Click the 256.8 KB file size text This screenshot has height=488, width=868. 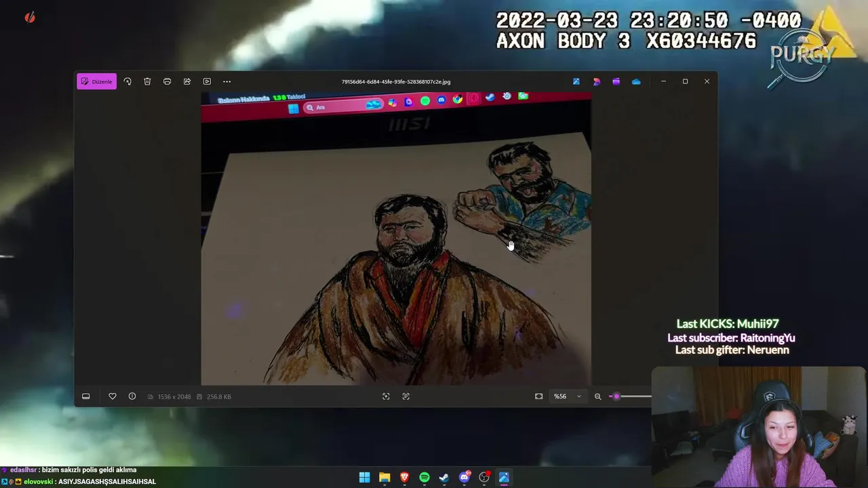point(218,396)
